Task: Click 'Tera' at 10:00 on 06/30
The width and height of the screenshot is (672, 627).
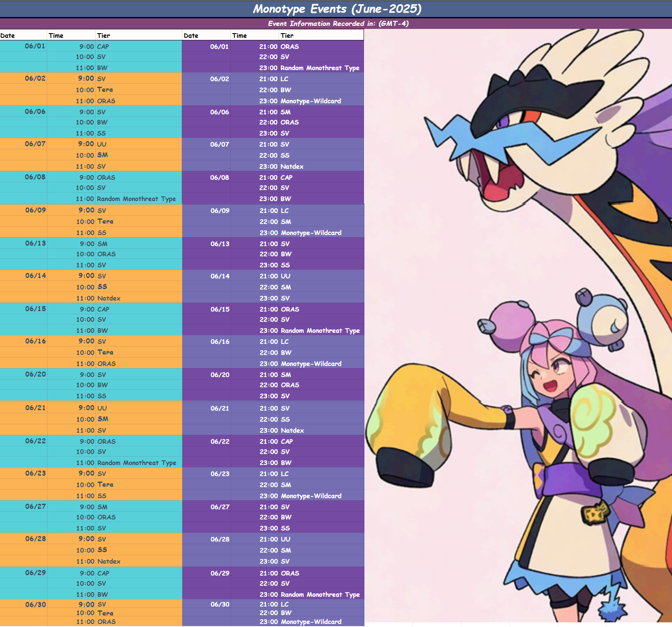Action: [x=105, y=613]
